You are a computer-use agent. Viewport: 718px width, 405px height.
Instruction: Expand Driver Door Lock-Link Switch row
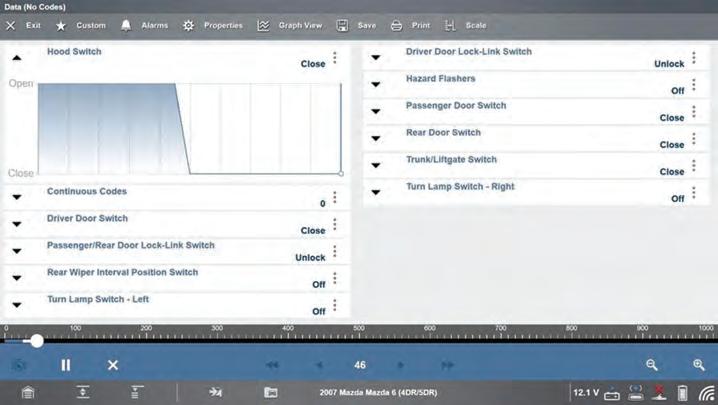[x=376, y=58]
